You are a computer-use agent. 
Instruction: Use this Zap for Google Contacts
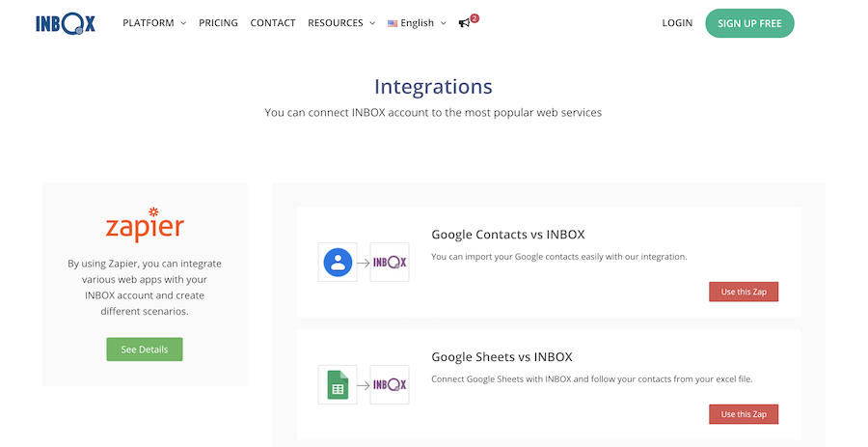coord(744,292)
